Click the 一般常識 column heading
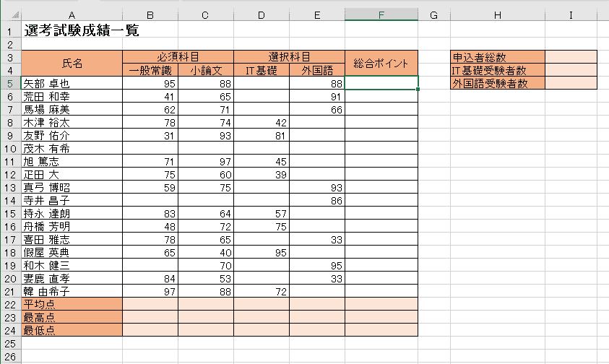609x364 pixels. (150, 70)
